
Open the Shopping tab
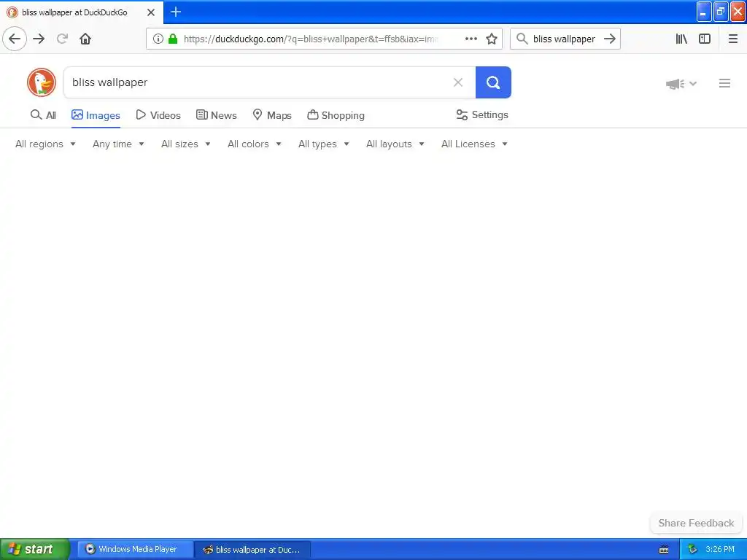tap(336, 115)
